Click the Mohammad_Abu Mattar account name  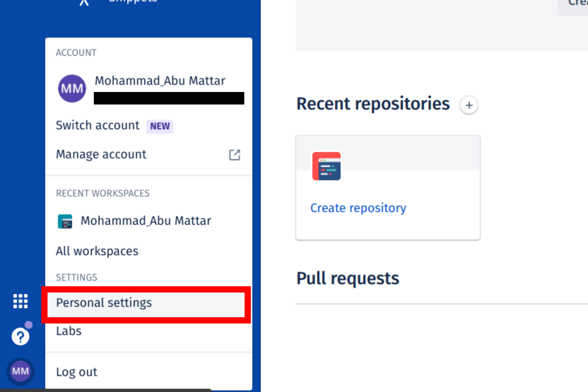point(160,80)
